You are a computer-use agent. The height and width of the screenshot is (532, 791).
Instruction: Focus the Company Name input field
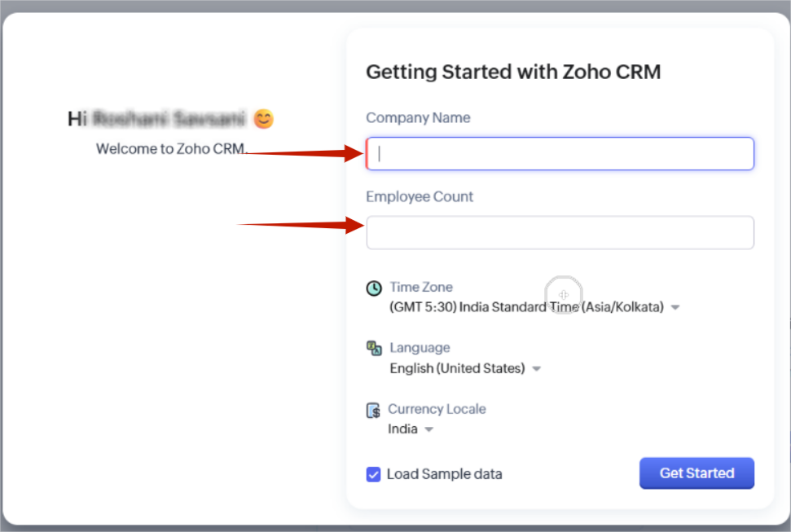560,154
